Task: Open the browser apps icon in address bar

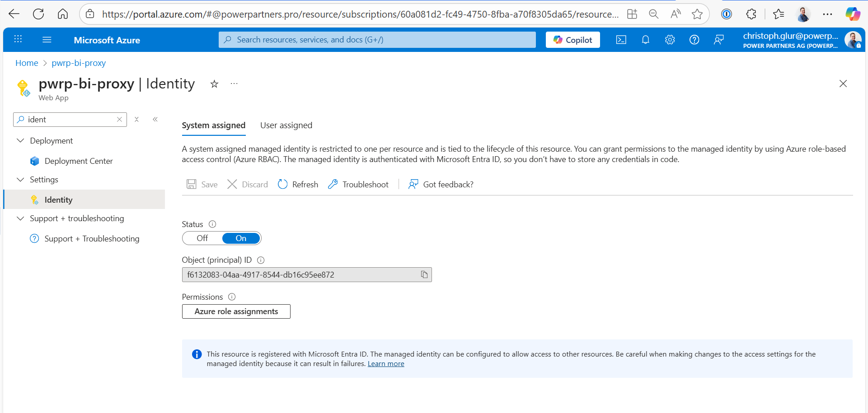Action: coord(632,14)
